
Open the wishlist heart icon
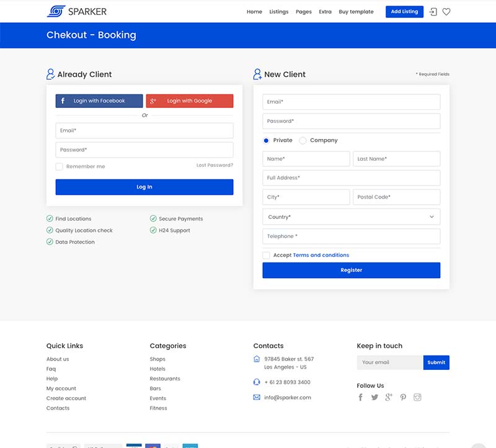[446, 12]
